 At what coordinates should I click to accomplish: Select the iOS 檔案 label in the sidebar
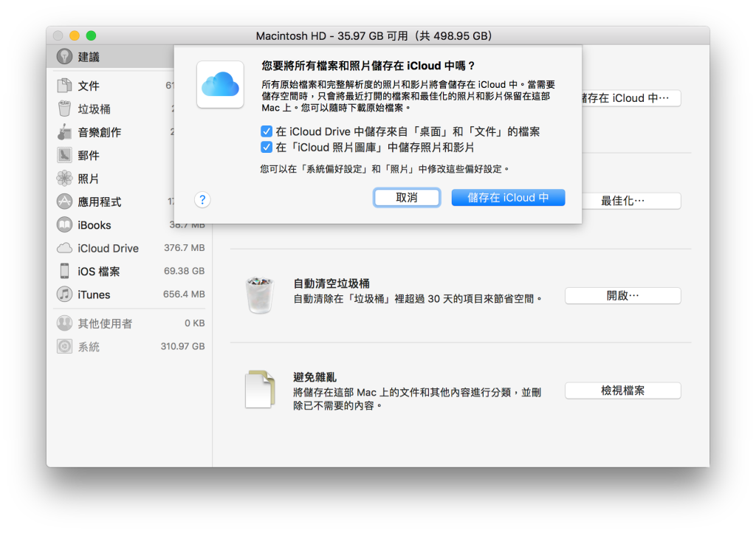coord(99,272)
